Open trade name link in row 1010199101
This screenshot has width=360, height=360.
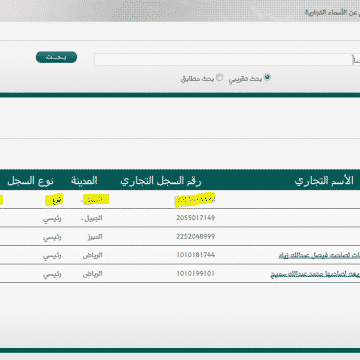(x=315, y=274)
